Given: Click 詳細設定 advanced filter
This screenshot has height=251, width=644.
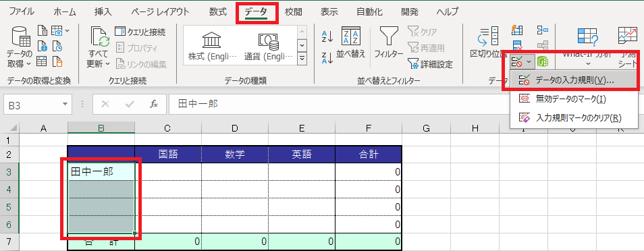Looking at the screenshot, I should click(x=431, y=63).
